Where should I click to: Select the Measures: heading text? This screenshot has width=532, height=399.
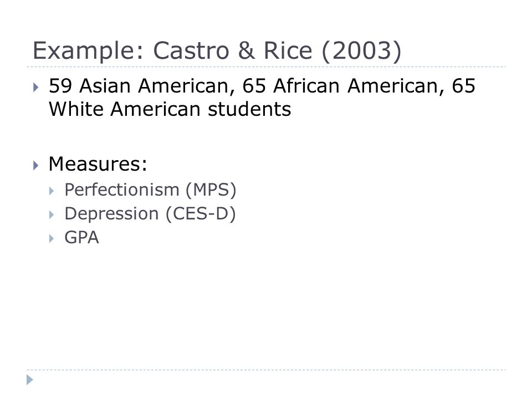pos(98,164)
